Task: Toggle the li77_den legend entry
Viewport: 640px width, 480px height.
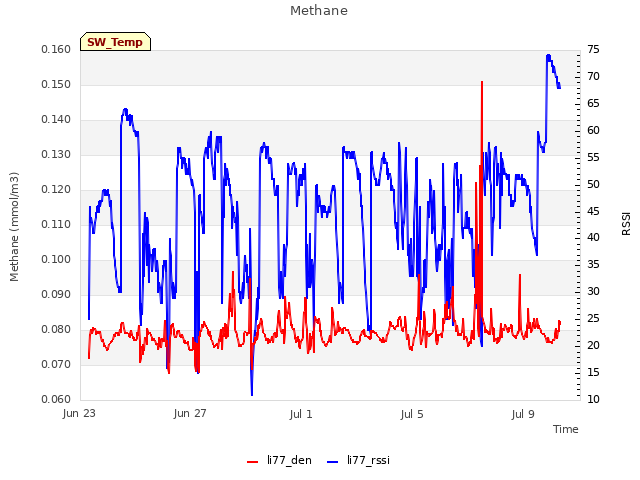Action: (x=280, y=460)
